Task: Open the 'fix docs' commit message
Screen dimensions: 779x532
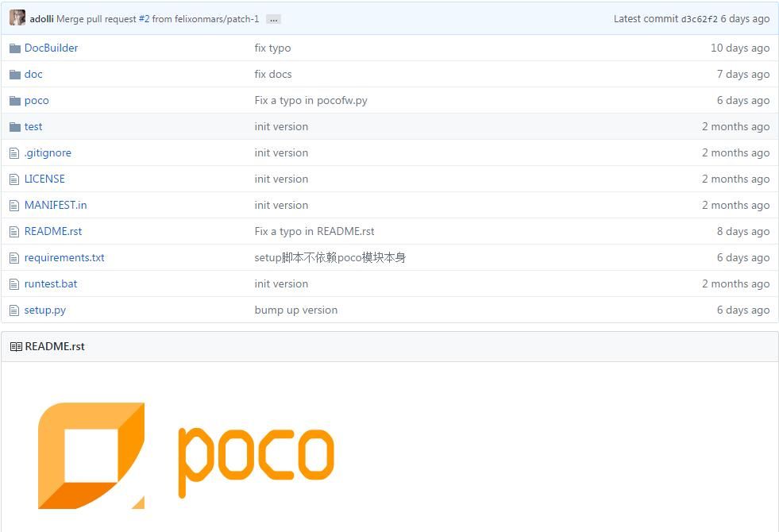Action: coord(273,74)
